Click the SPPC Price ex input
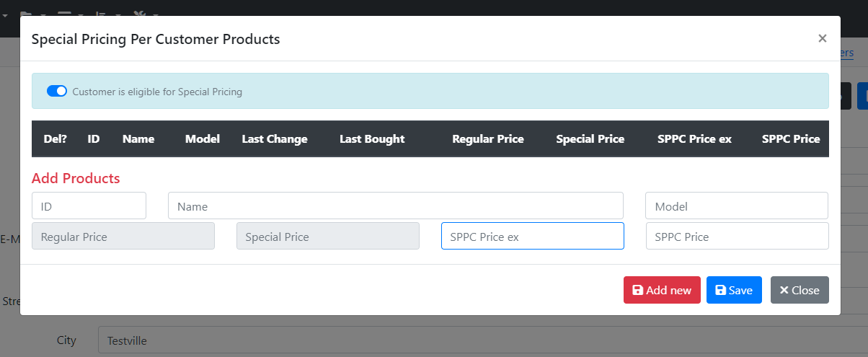868x357 pixels. (x=533, y=236)
